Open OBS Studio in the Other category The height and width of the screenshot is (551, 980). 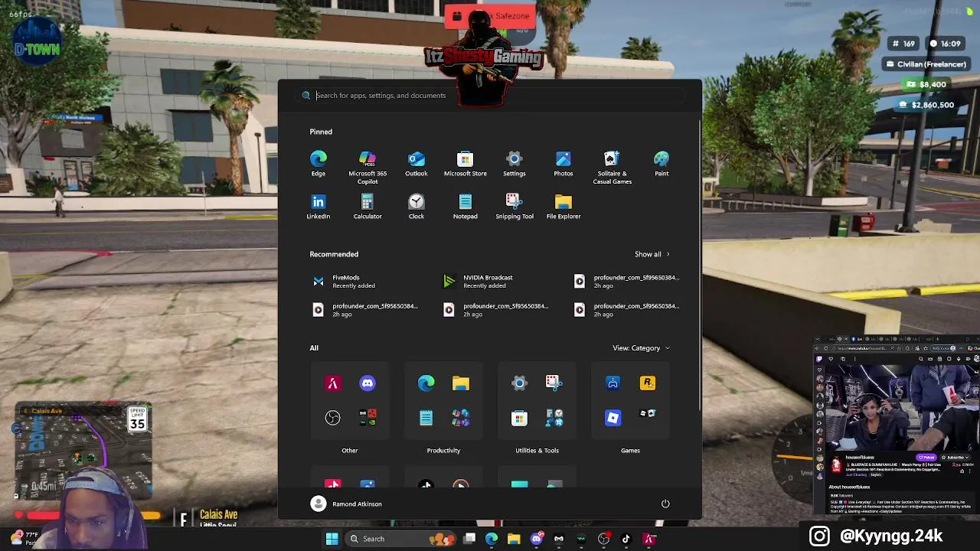(332, 417)
